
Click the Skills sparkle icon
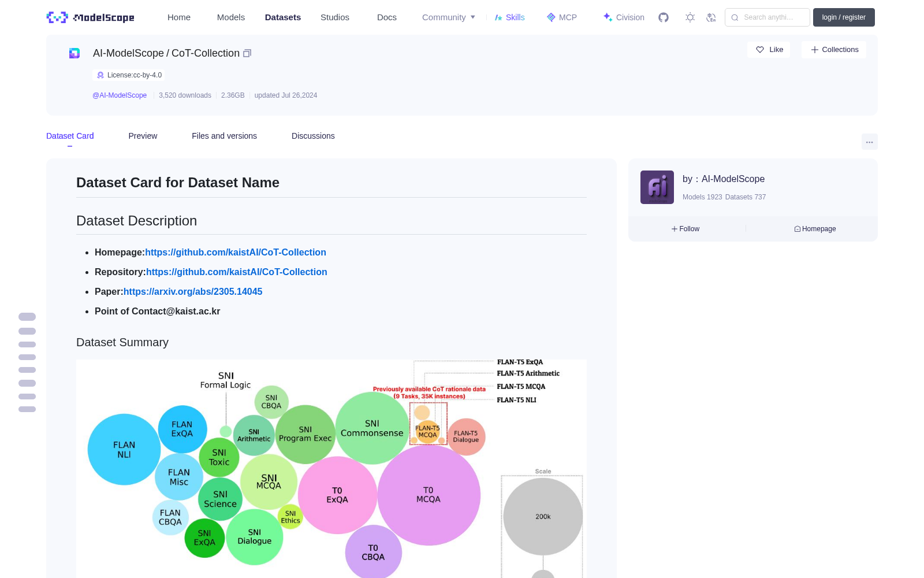coord(498,17)
